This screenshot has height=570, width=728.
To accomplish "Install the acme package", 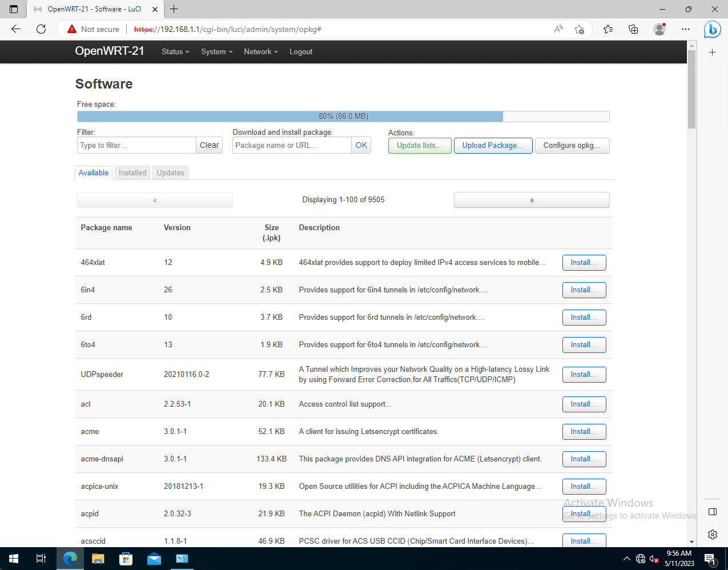I will [x=584, y=432].
